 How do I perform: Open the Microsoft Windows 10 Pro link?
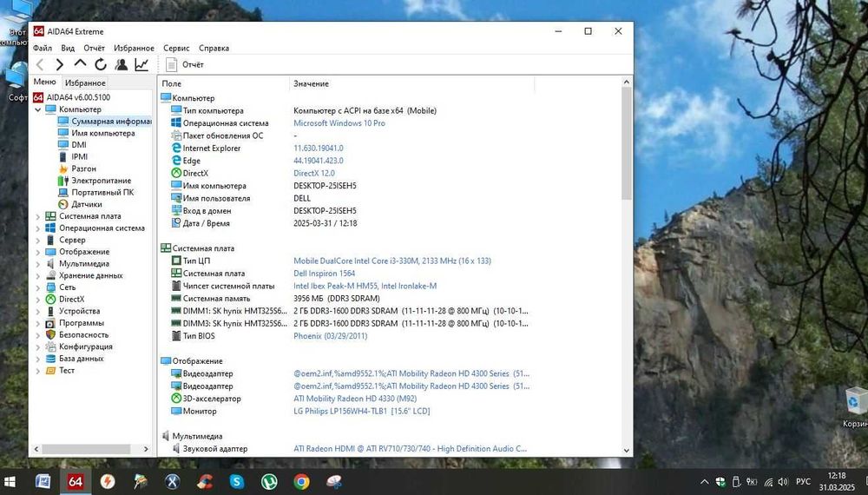[x=339, y=123]
